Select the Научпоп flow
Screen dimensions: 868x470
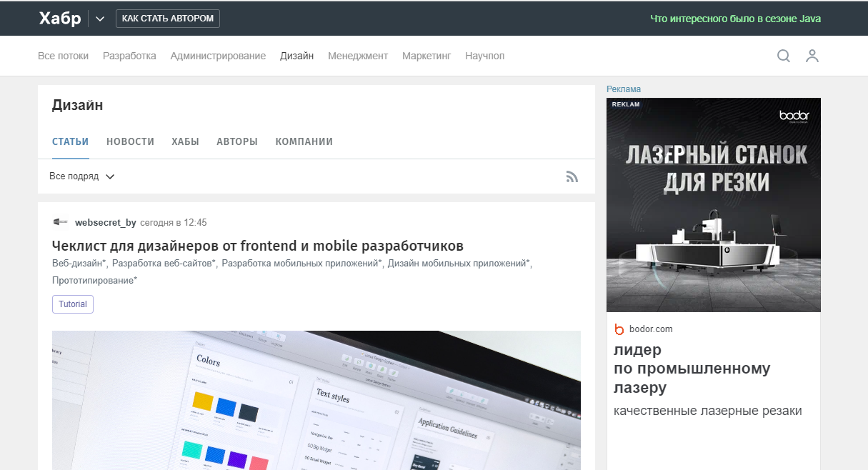(x=484, y=56)
